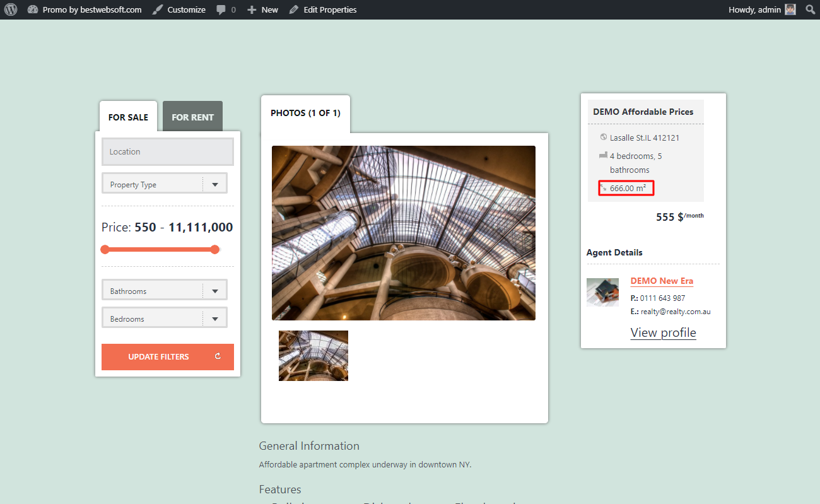Select Edit Properties in the admin bar

click(x=322, y=9)
